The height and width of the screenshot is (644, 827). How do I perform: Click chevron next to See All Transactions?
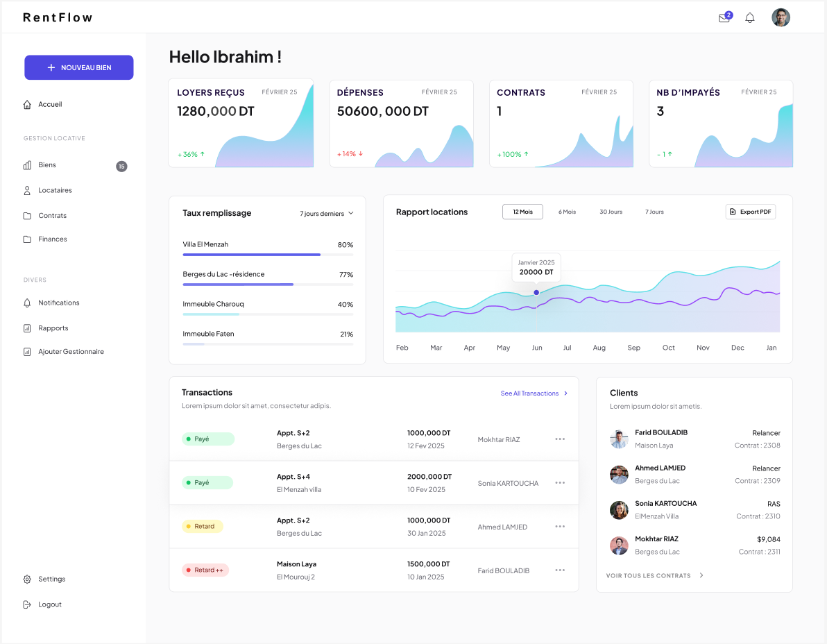[x=566, y=393]
